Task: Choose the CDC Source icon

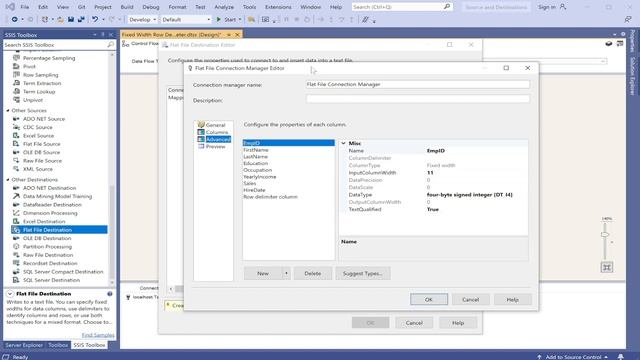Action: point(16,127)
